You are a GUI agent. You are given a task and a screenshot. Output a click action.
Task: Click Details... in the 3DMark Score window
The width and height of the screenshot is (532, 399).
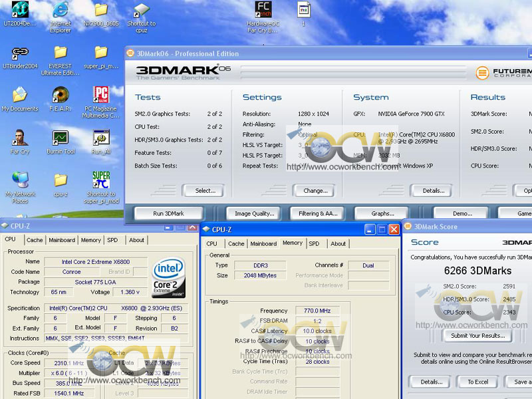(430, 382)
